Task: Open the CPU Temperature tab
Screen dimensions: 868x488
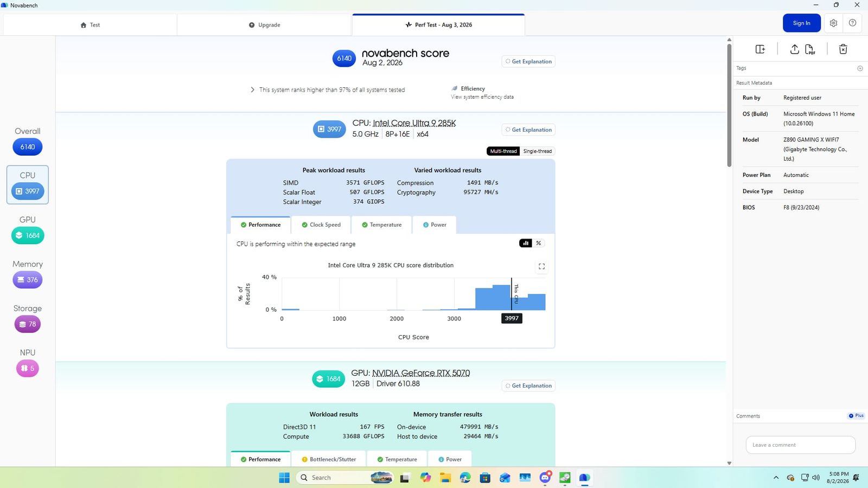Action: coord(381,225)
